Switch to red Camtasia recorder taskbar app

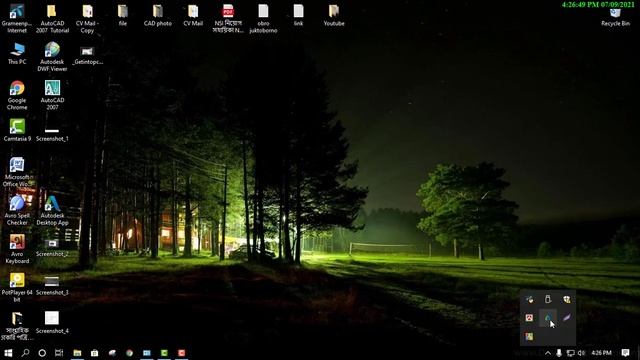pyautogui.click(x=182, y=353)
